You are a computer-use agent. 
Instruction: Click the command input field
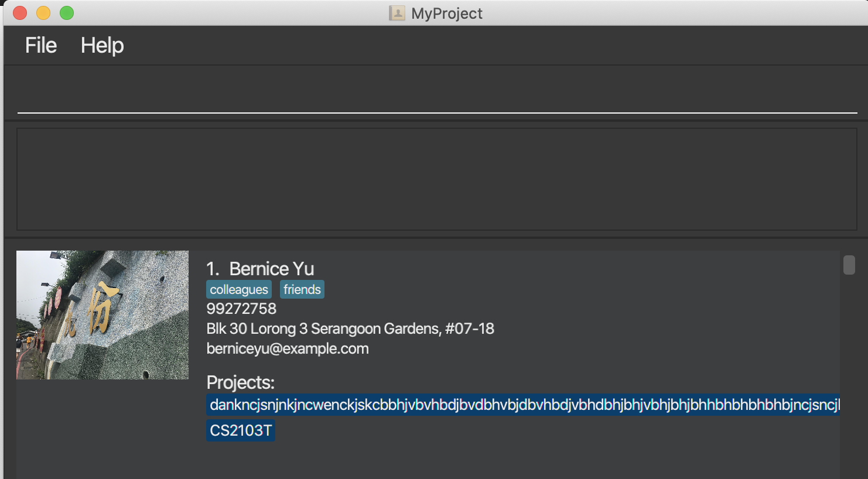[437, 94]
